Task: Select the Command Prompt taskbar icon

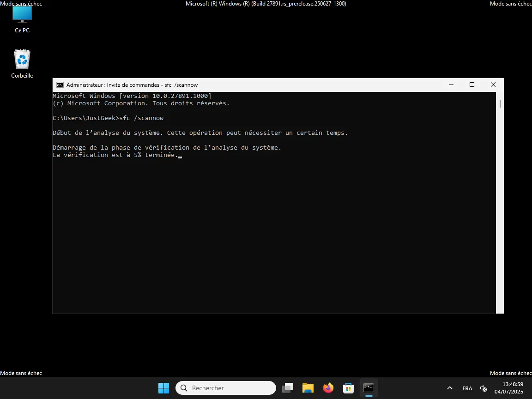Action: [369, 388]
